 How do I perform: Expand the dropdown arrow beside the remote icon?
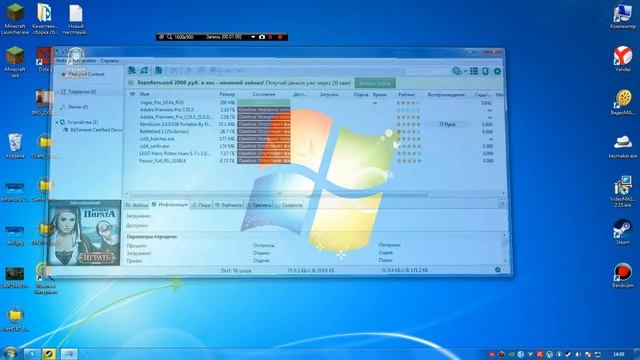coord(465,71)
